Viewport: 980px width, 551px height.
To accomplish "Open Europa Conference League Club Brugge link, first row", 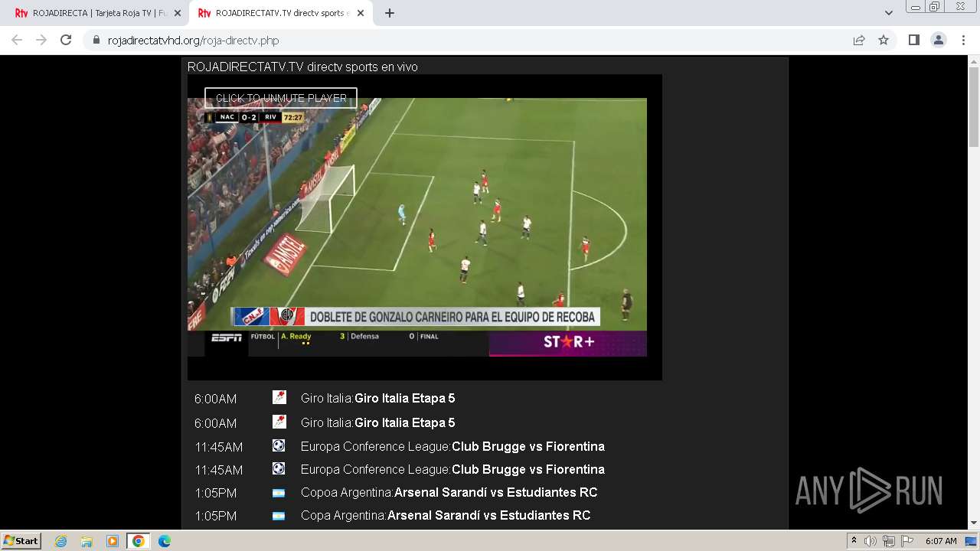I will [x=528, y=446].
